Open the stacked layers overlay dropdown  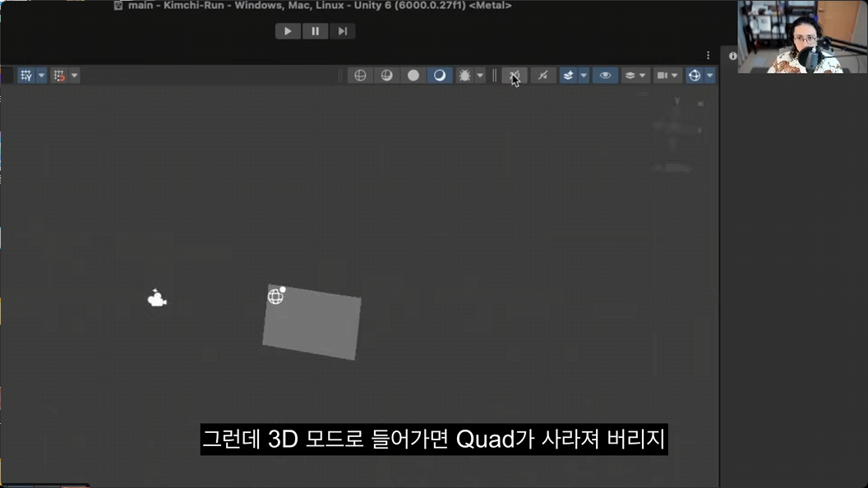[635, 76]
